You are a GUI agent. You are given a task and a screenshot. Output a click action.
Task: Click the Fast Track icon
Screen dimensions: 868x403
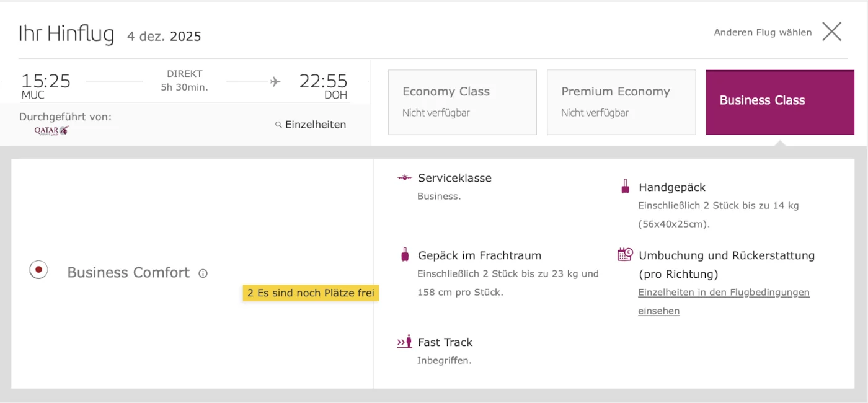pyautogui.click(x=404, y=342)
